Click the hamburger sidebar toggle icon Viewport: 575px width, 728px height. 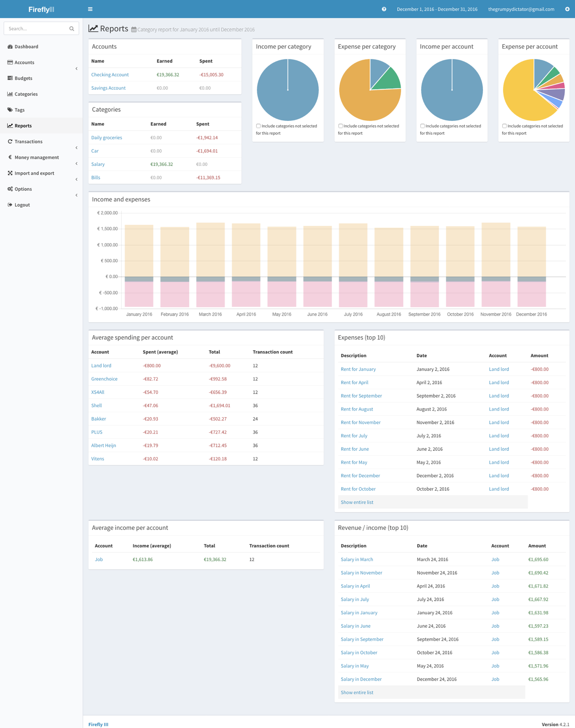click(x=90, y=9)
